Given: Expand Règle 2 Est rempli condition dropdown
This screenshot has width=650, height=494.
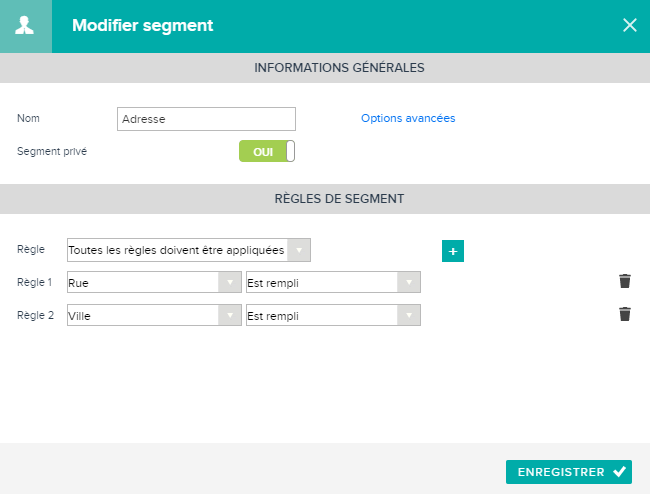Looking at the screenshot, I should point(333,315).
